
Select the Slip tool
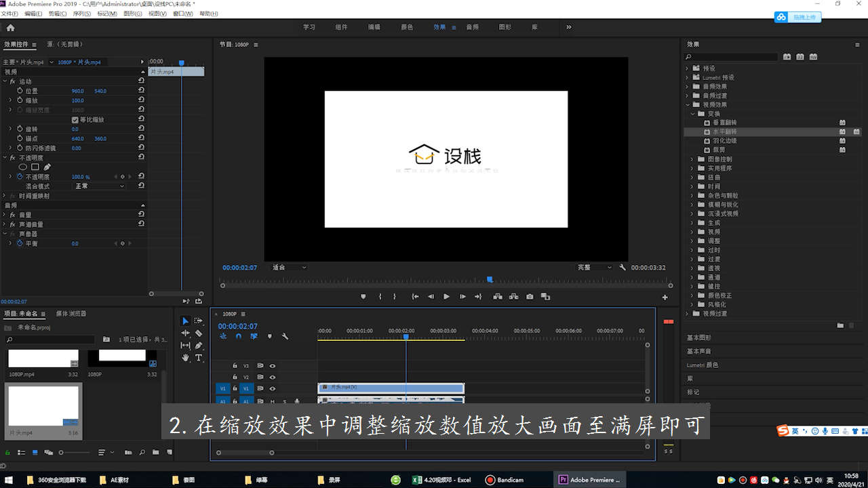pyautogui.click(x=185, y=345)
